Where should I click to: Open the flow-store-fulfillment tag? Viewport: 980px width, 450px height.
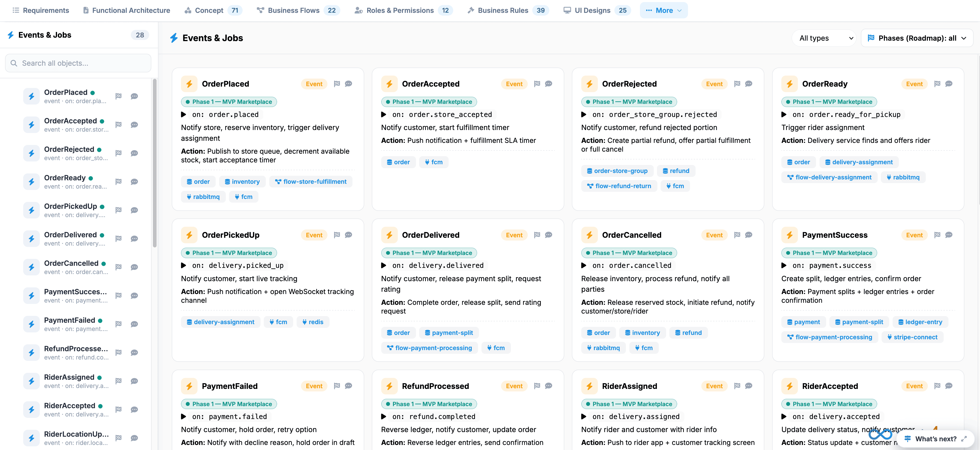point(311,182)
